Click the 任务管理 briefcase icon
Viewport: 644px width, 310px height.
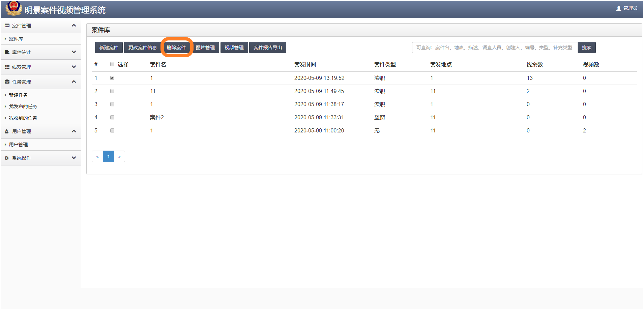6,82
